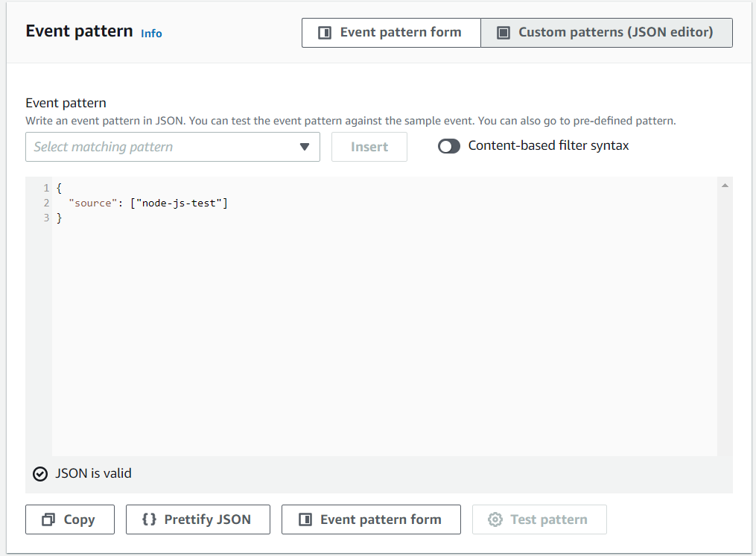Enable the Content-based filter syntax toggle

449,146
